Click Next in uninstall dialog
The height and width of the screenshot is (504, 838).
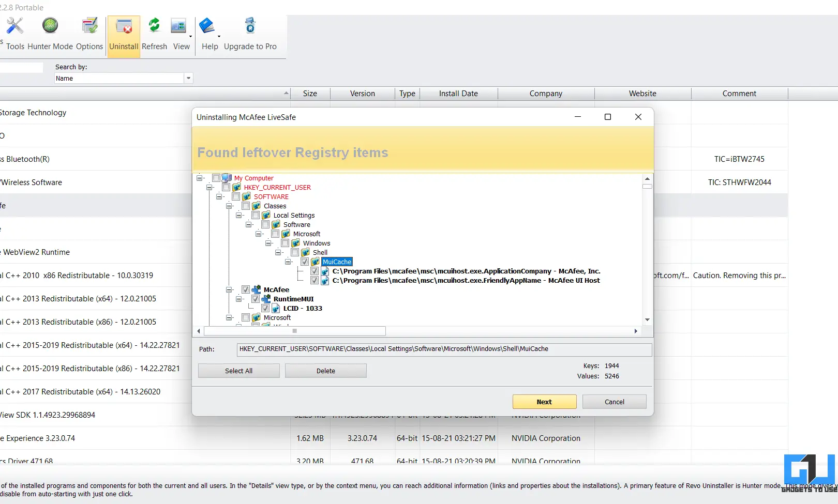tap(544, 402)
